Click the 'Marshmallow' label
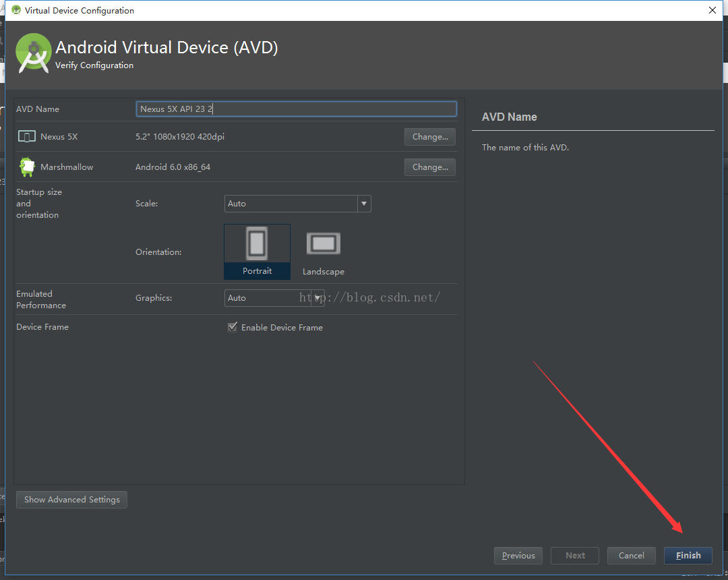The width and height of the screenshot is (728, 580). 67,167
